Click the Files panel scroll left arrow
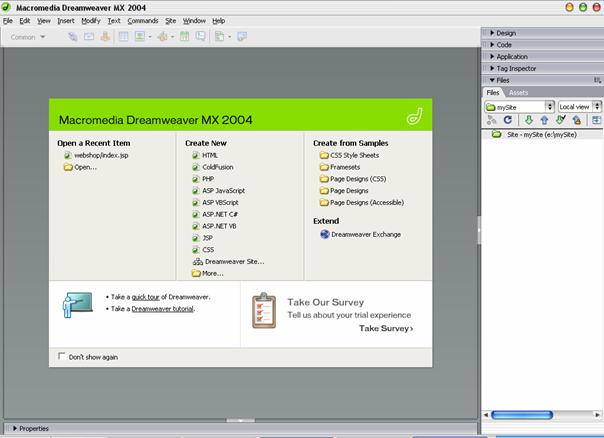Viewport: 604px width, 438px height. (486, 415)
